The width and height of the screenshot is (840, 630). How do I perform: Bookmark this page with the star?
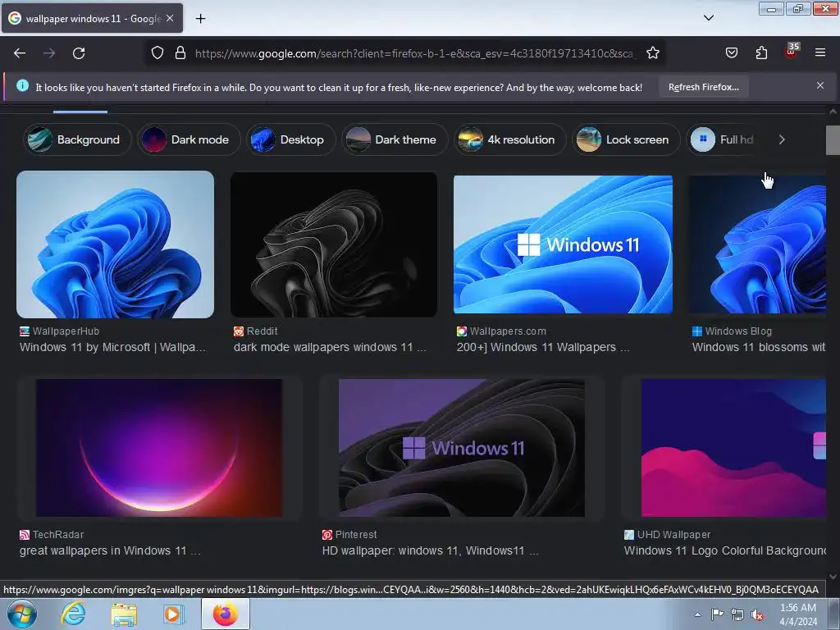tap(652, 53)
